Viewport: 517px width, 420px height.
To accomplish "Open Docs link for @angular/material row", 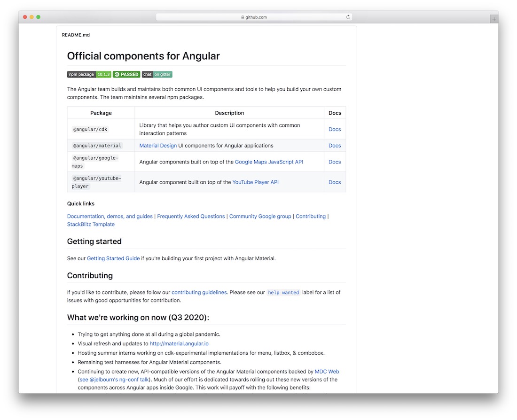I will click(x=335, y=145).
